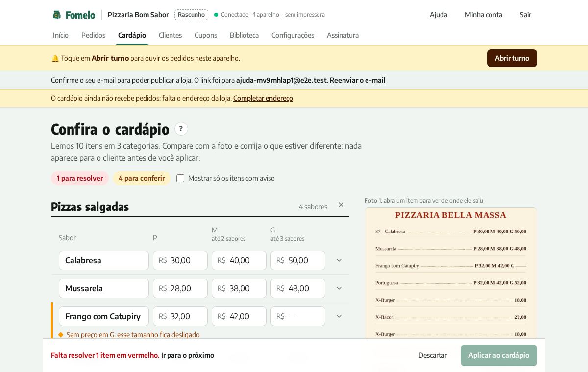The image size is (588, 372).
Task: Click Aplicar ao cardápio button
Action: click(499, 355)
